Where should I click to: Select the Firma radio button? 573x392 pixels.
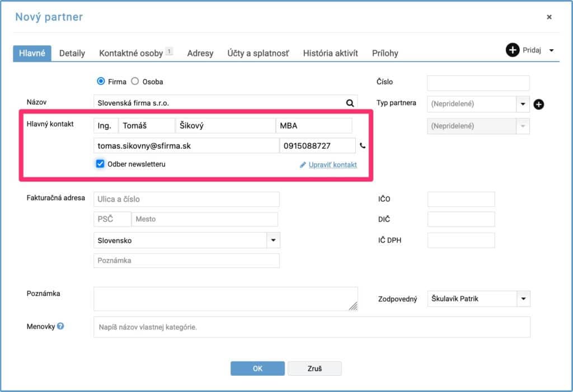tap(101, 81)
